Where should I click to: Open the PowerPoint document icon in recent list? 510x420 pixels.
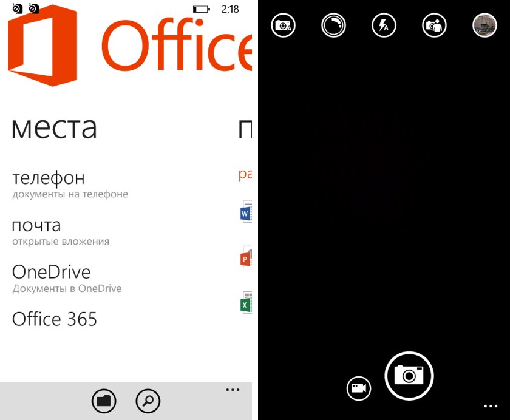[x=246, y=257]
